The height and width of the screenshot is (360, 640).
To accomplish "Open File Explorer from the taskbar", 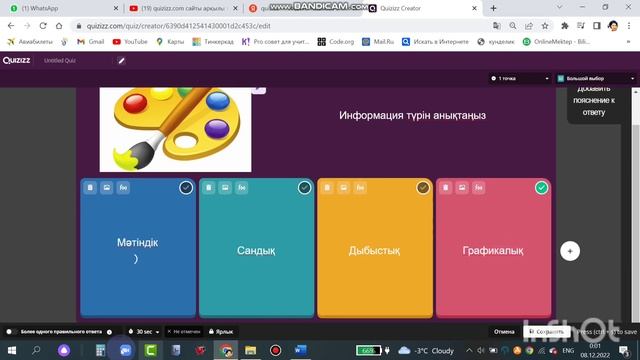I will (x=250, y=350).
